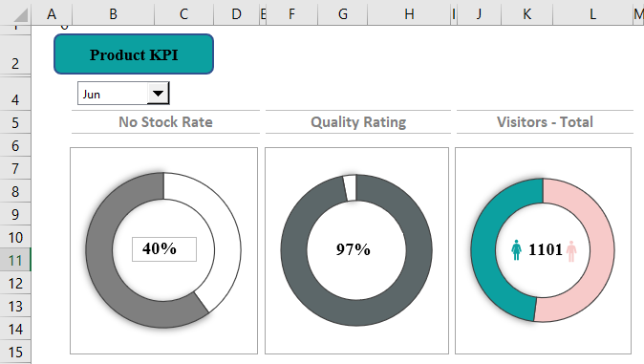Select column J header

coord(479,13)
